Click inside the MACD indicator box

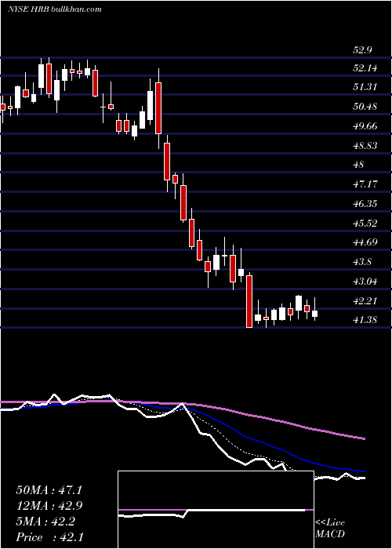[x=216, y=510]
